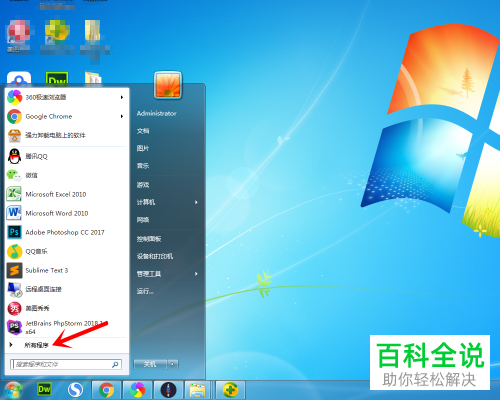Click the search magnifier icon
The height and width of the screenshot is (400, 500).
[x=115, y=364]
